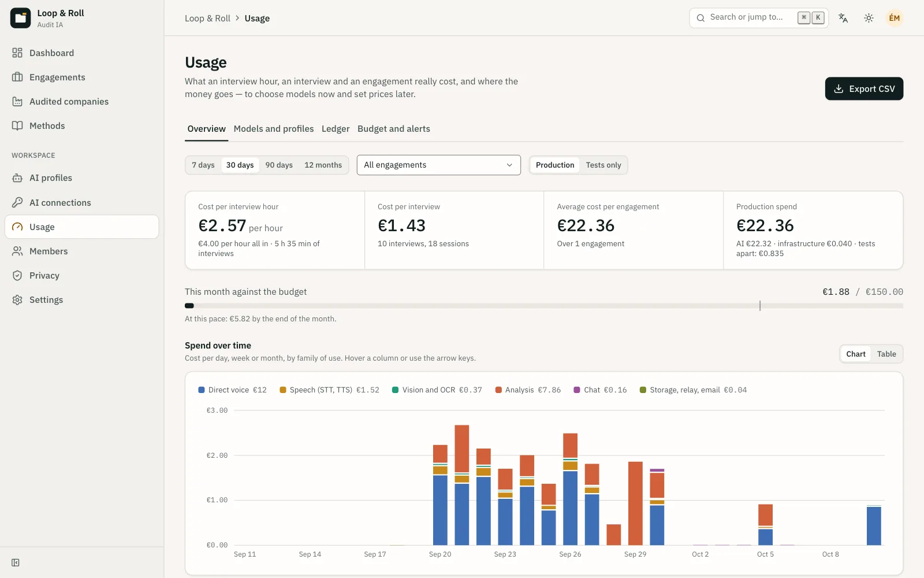This screenshot has width=924, height=578.
Task: Open the All engagements dropdown
Action: [x=439, y=165]
